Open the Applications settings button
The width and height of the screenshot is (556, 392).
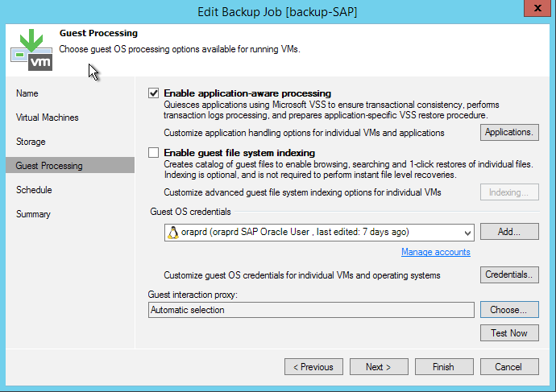[509, 133]
